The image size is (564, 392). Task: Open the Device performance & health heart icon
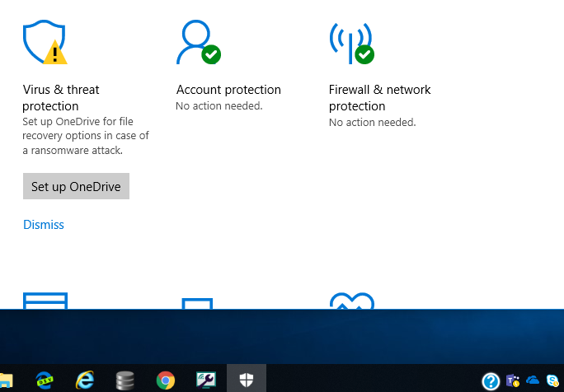(352, 301)
